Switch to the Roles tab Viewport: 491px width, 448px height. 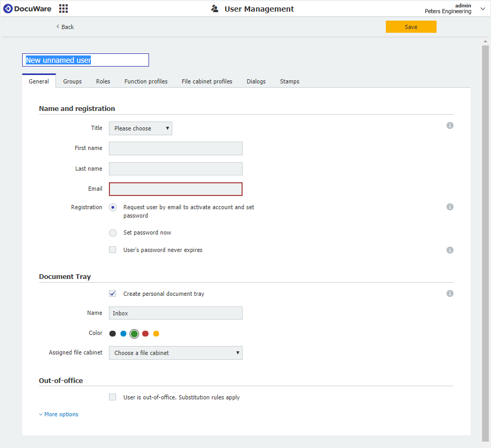click(103, 81)
